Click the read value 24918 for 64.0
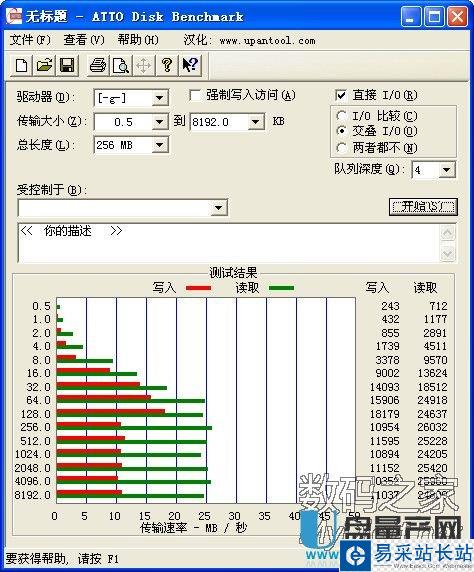The height and width of the screenshot is (572, 474). coord(432,400)
